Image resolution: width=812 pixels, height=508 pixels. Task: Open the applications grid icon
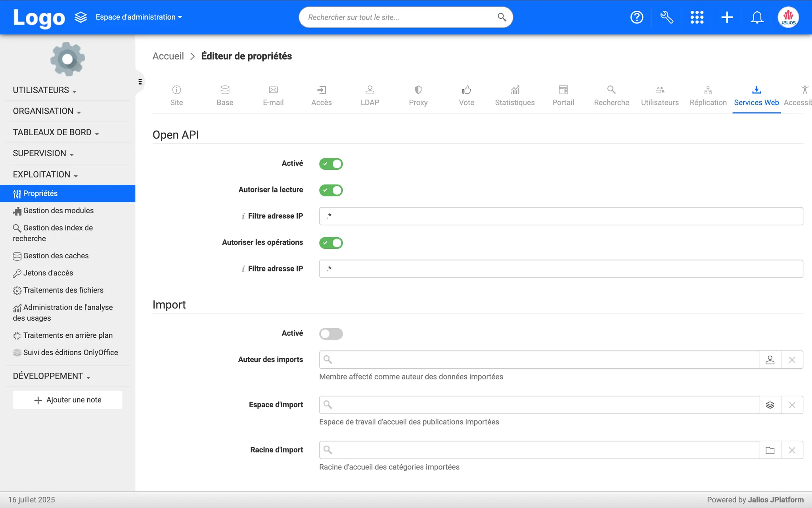pyautogui.click(x=697, y=17)
